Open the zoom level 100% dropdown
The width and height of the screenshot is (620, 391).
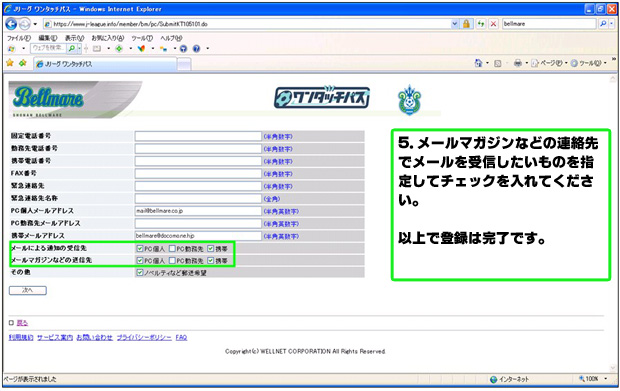(x=593, y=379)
